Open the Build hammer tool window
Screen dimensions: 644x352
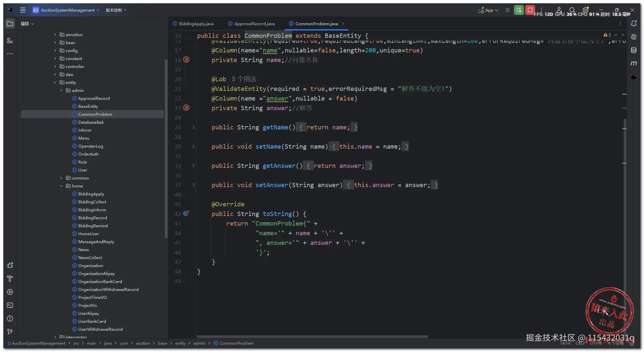coord(10,279)
